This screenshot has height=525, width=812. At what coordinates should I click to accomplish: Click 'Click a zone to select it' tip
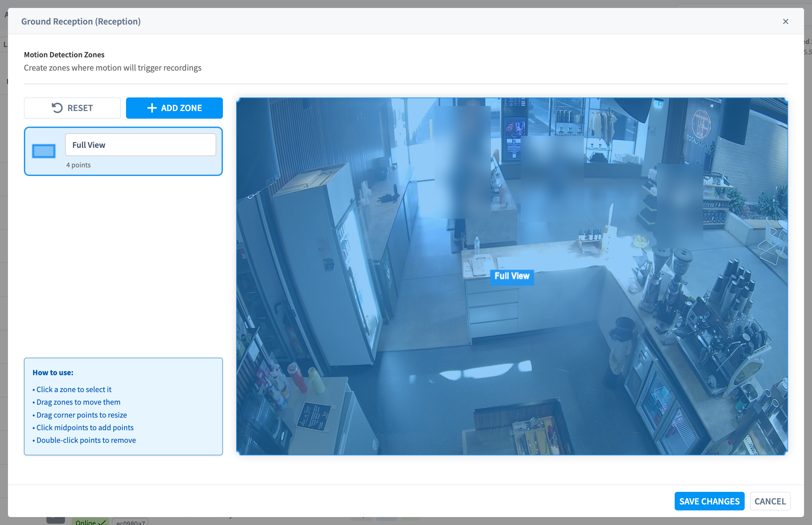click(74, 390)
